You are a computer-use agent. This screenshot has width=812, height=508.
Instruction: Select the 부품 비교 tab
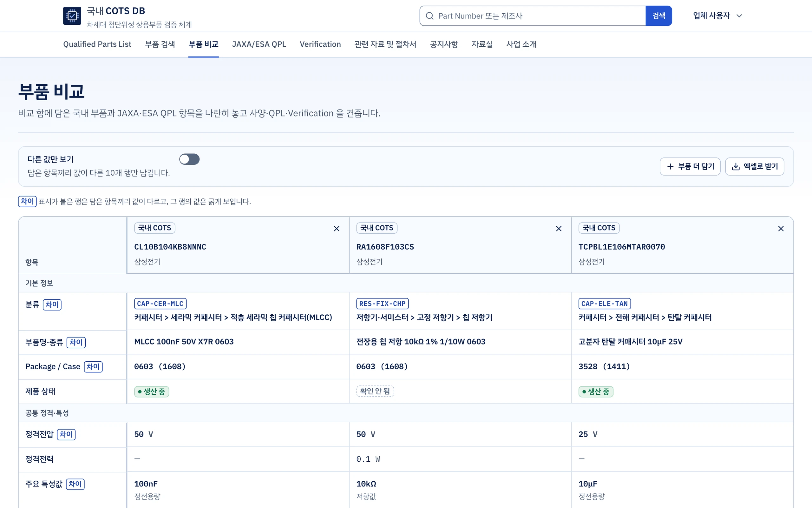point(203,44)
